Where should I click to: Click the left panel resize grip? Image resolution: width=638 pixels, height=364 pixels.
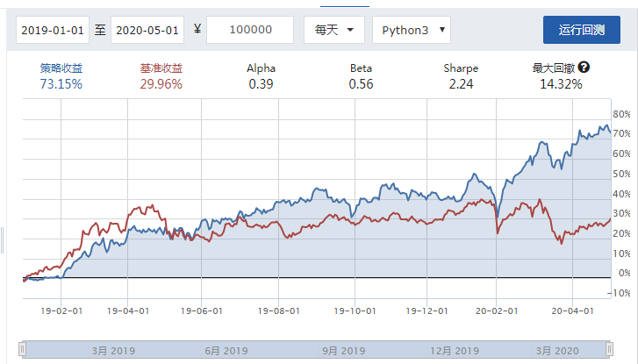click(3, 239)
